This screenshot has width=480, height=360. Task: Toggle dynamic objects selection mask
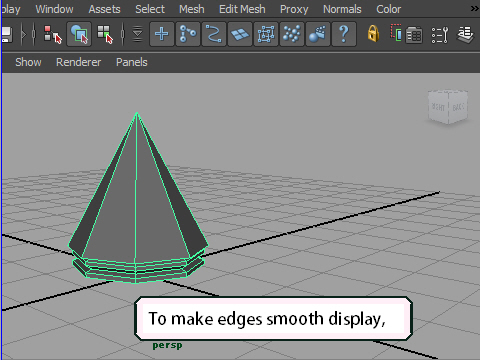tap(292, 34)
